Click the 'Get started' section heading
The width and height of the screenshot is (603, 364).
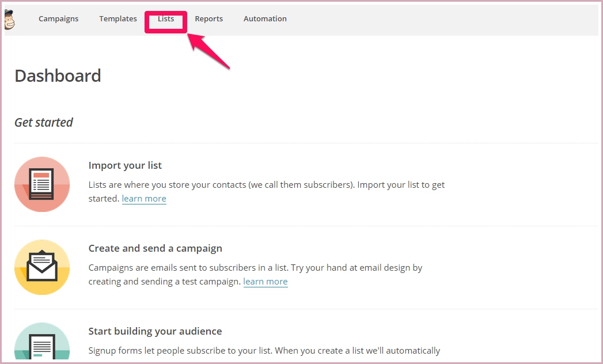pos(44,123)
